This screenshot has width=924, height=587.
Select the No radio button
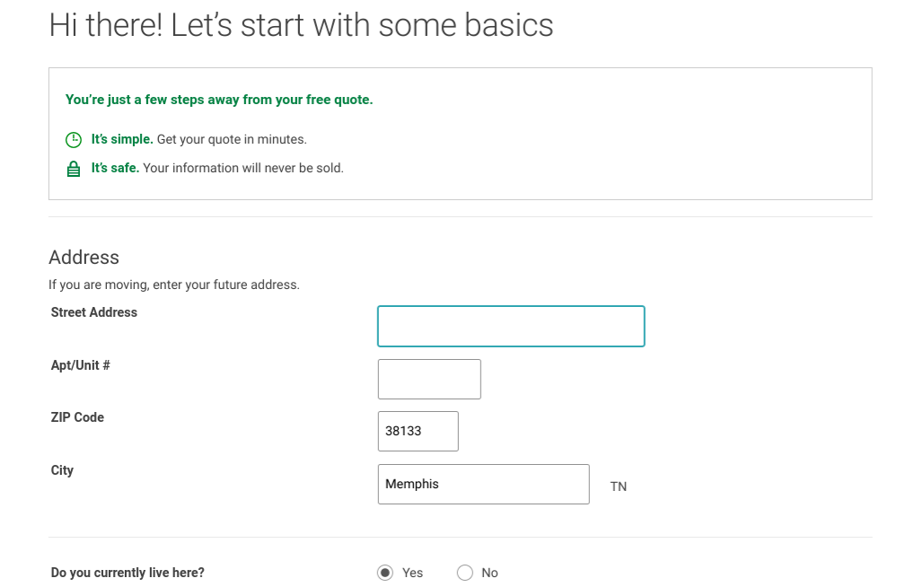tap(465, 573)
